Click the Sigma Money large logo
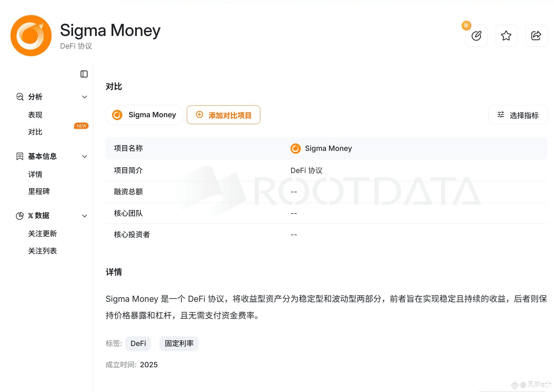This screenshot has height=392, width=554. (x=31, y=36)
